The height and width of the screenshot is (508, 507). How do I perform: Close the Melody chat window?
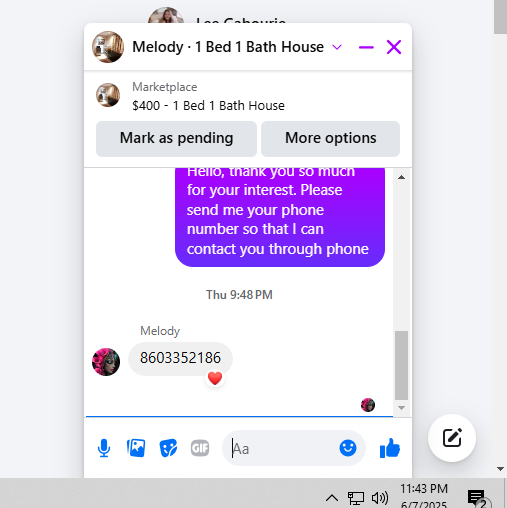pos(394,47)
